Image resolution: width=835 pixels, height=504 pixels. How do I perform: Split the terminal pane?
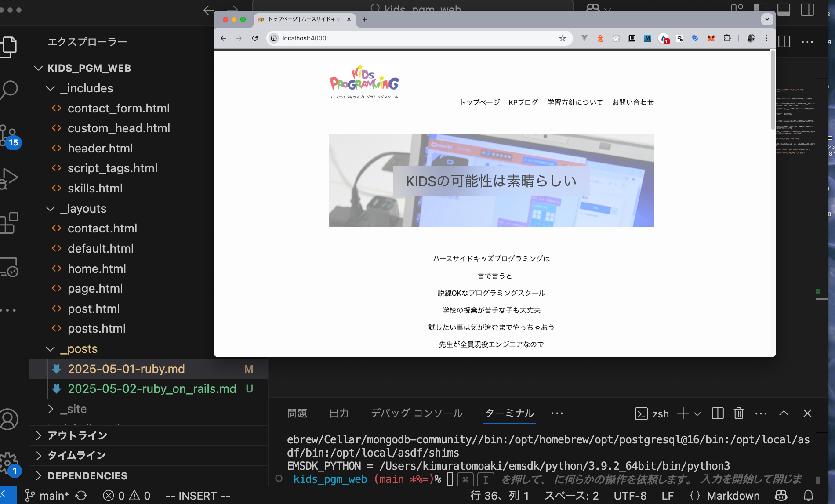[x=718, y=413]
